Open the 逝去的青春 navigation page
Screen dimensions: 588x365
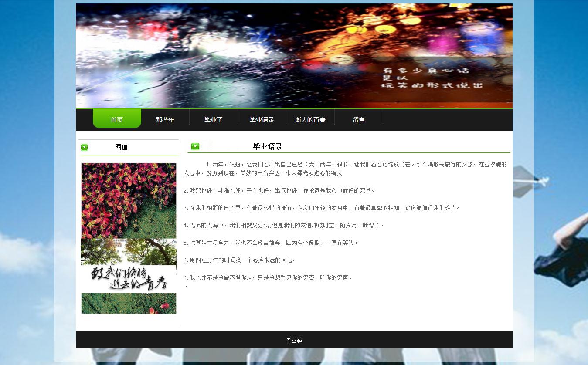pos(310,119)
